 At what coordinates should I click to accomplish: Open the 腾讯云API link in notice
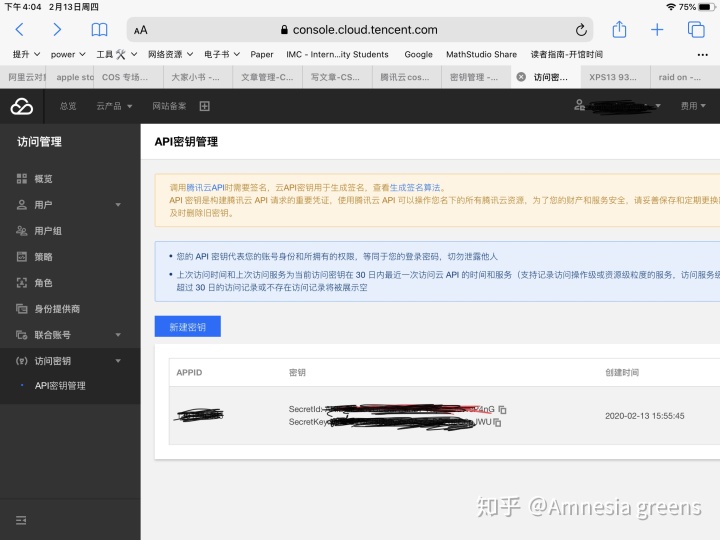(205, 187)
